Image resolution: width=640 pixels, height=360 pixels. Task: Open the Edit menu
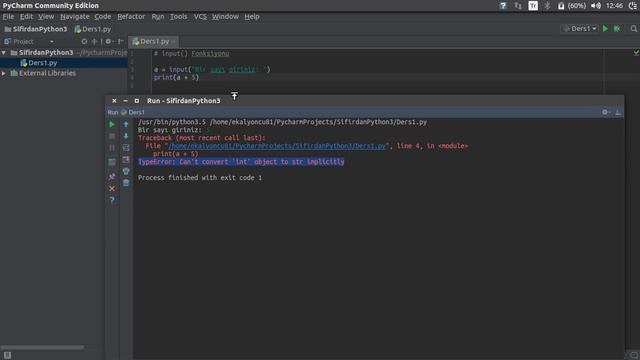click(26, 17)
